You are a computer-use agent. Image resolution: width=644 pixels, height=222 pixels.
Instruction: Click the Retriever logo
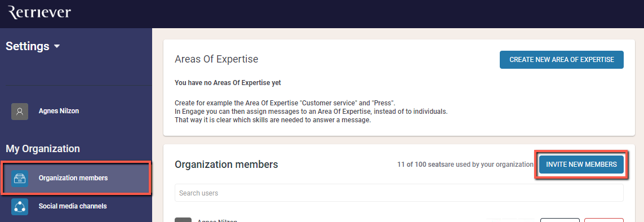pos(39,12)
